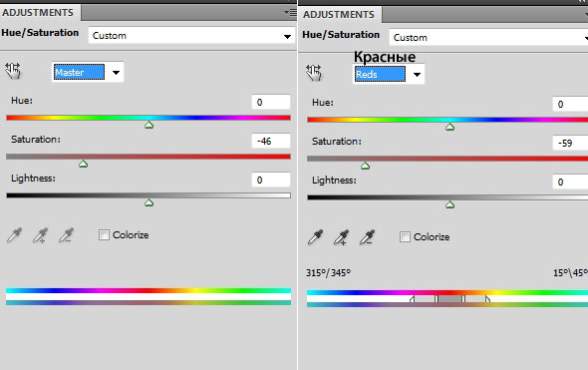Open the Reds channel dropdown
This screenshot has width=588, height=370.
coord(388,74)
